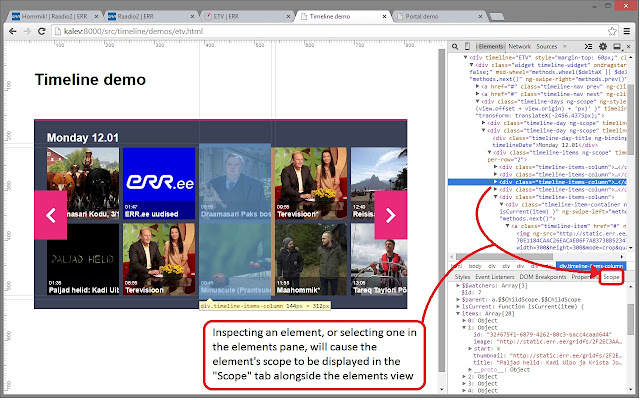Expand the timeline-nav prev anchor node
Screen dimensions: 640x400
[x=477, y=87]
